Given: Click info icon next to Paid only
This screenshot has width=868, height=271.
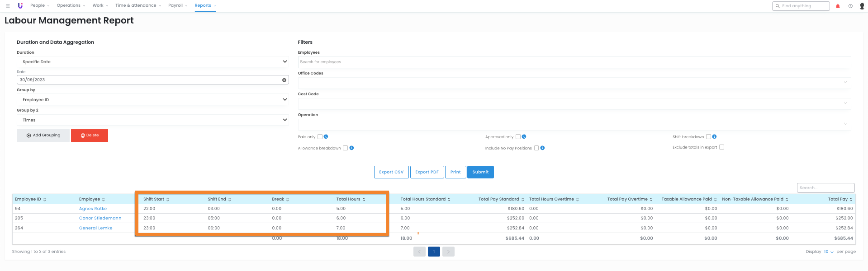Looking at the screenshot, I should (x=326, y=137).
